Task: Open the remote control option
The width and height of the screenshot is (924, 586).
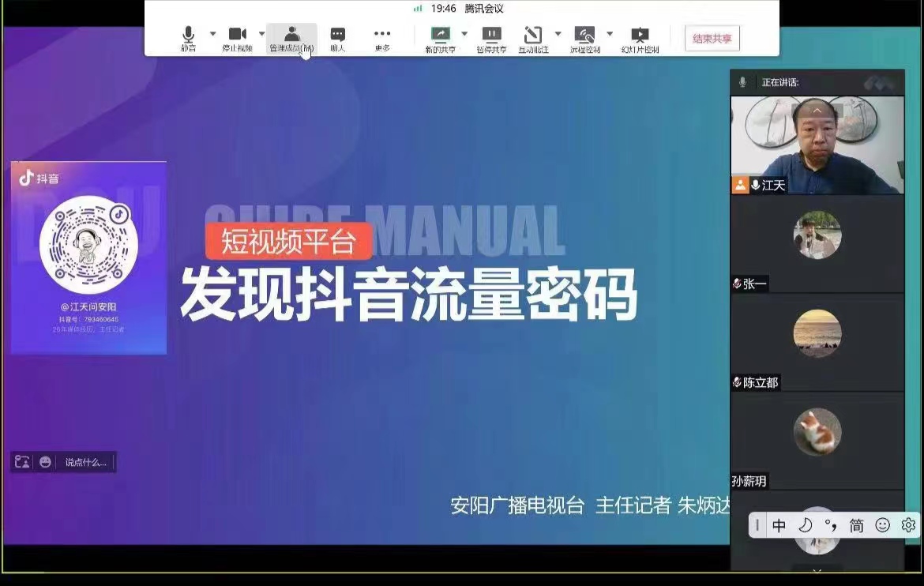Action: [x=584, y=38]
